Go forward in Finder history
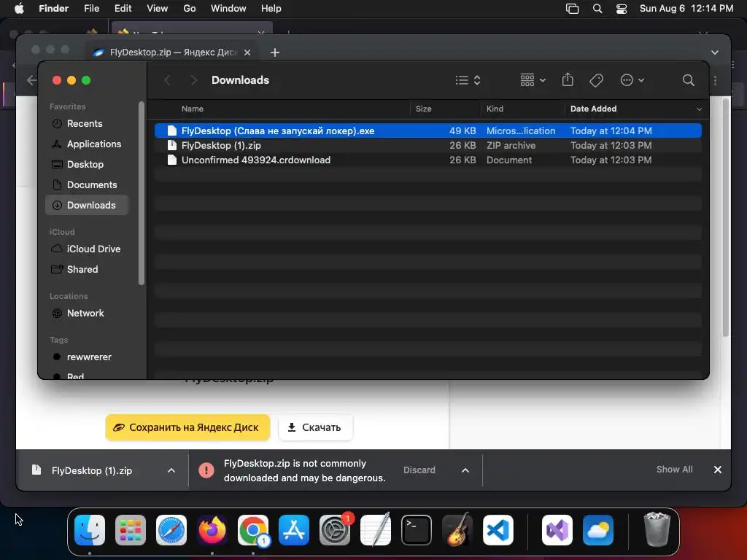This screenshot has height=560, width=747. tap(193, 80)
